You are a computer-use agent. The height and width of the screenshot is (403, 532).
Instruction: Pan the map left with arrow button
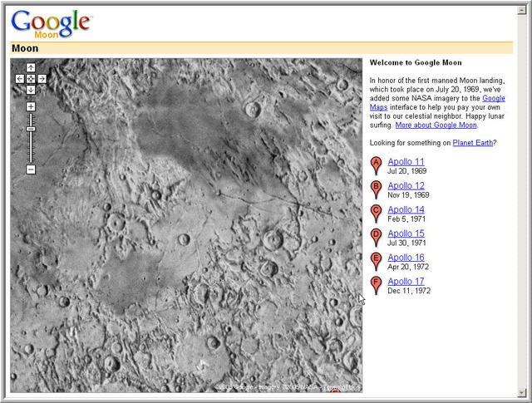coord(20,79)
